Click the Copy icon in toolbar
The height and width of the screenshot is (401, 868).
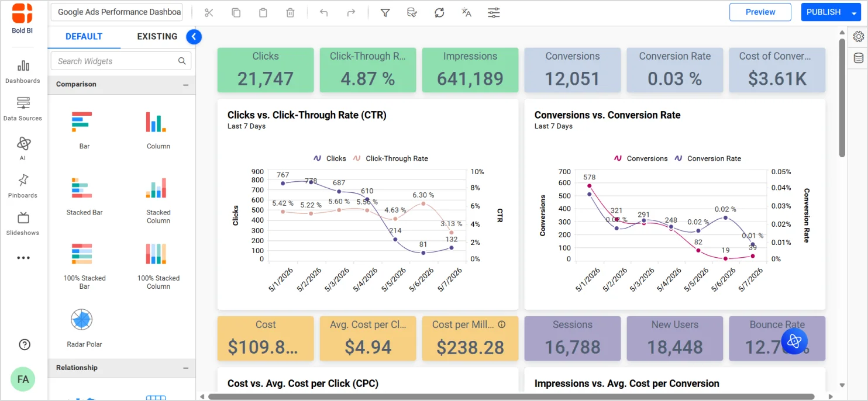click(236, 12)
